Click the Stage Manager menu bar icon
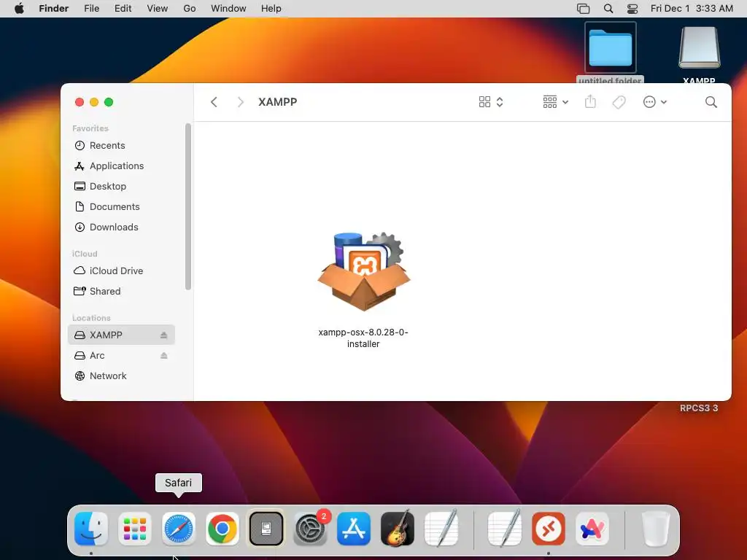 coord(583,9)
